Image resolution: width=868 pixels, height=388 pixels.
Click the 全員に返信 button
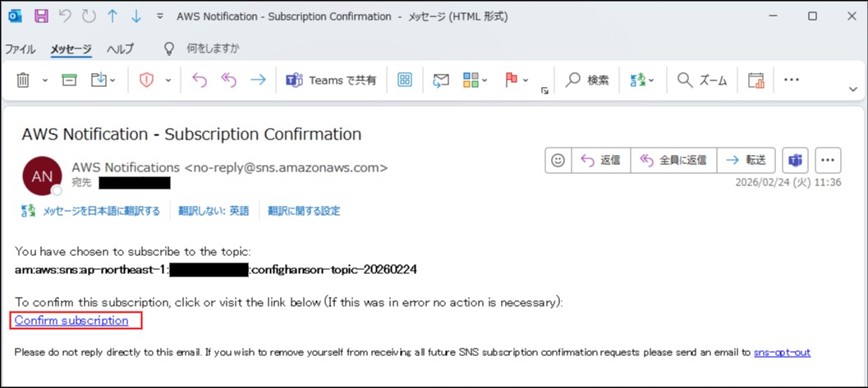(673, 160)
